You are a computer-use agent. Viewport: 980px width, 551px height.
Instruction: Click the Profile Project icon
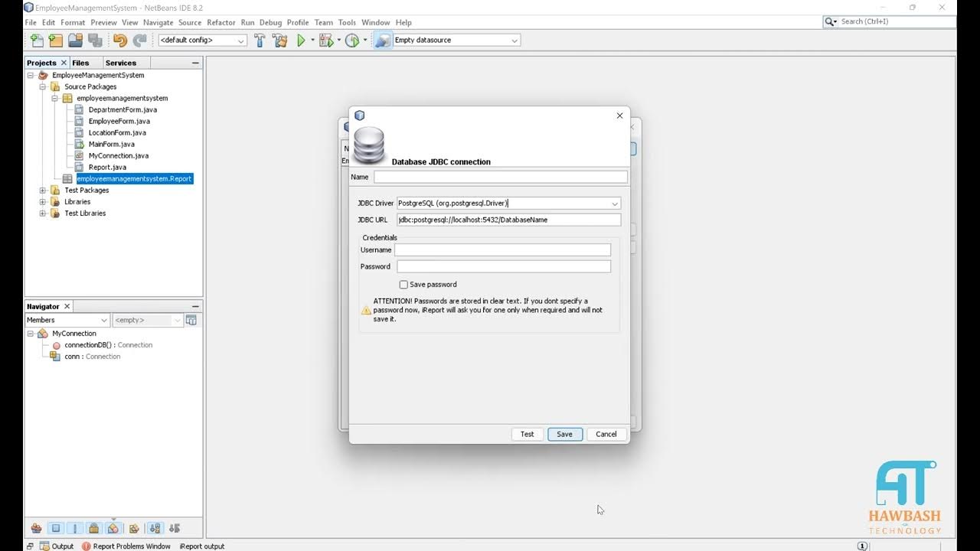tap(352, 41)
